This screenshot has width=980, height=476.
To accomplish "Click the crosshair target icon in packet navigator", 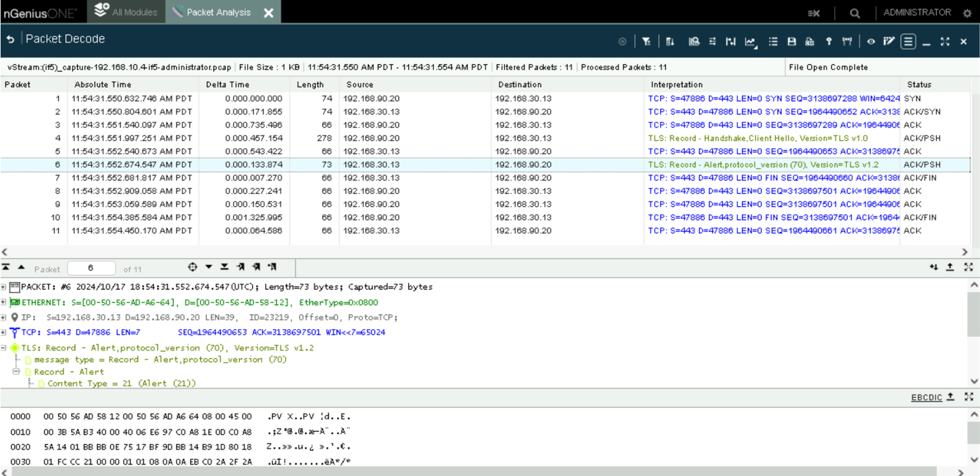I will tap(192, 267).
